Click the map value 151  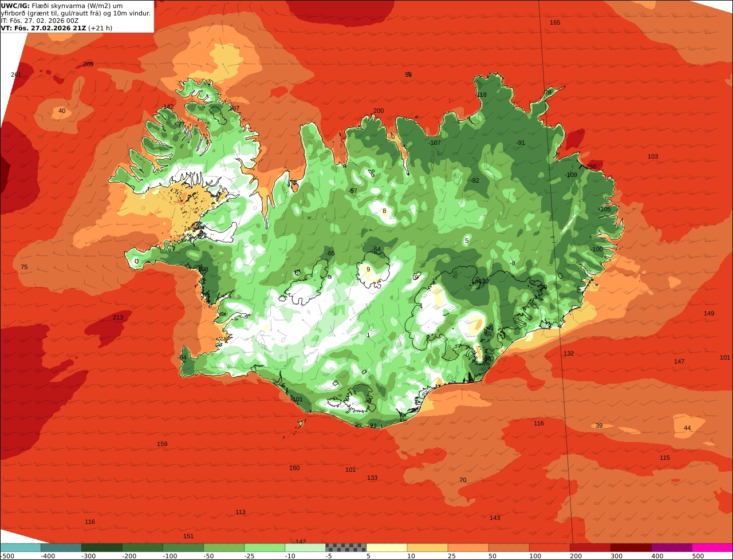(188, 537)
